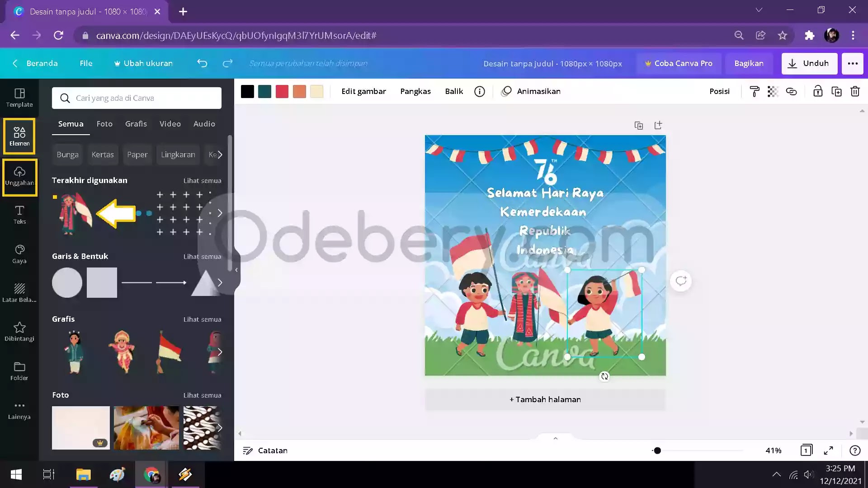Viewport: 868px width, 488px height.
Task: Click Tambah halaman (Add page) button
Action: (545, 399)
